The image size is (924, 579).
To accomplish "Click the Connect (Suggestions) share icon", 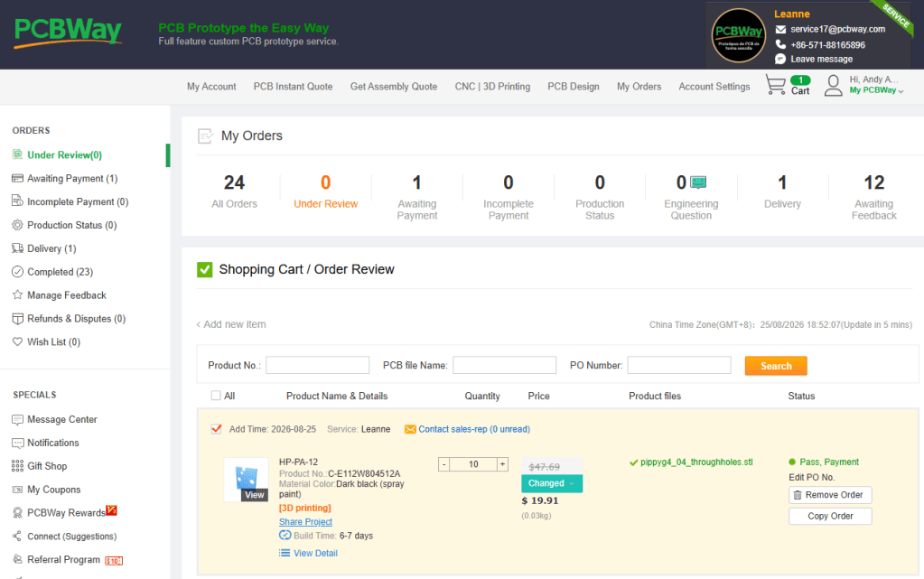I will click(x=18, y=536).
